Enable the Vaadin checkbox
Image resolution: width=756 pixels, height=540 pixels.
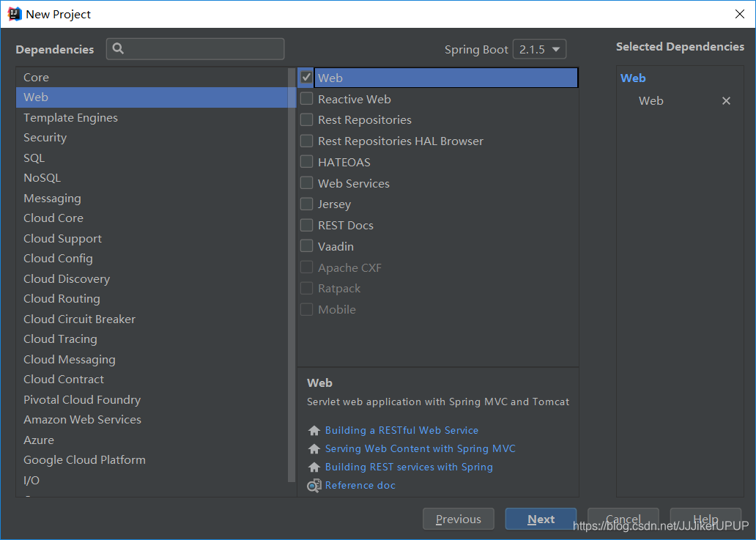coord(307,246)
